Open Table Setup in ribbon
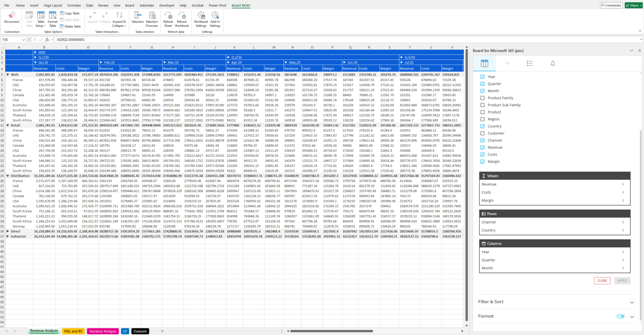Image resolution: width=644 pixels, height=335 pixels. pos(41,20)
